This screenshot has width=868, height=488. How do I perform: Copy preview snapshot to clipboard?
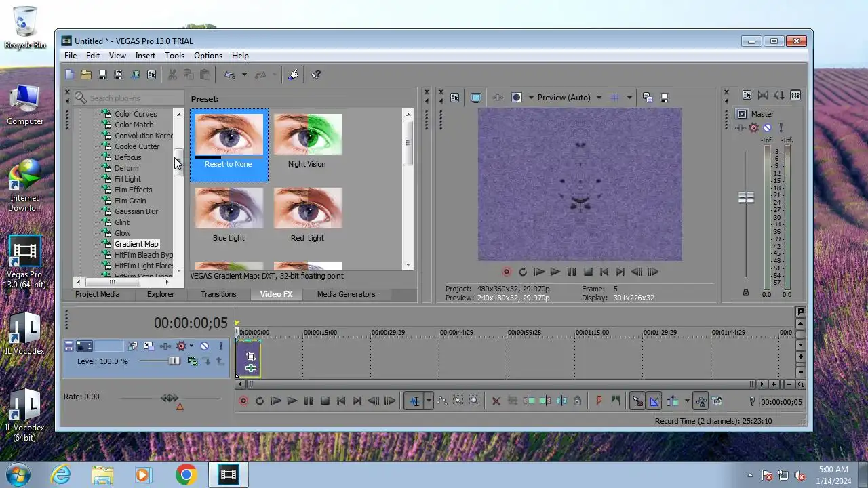(648, 98)
